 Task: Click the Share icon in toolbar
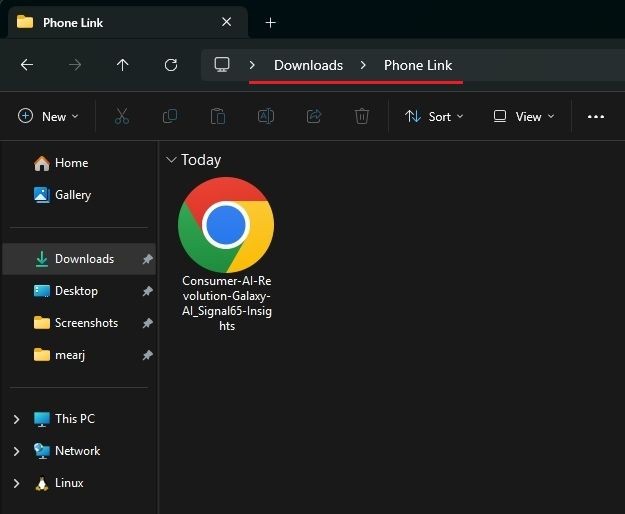(314, 116)
